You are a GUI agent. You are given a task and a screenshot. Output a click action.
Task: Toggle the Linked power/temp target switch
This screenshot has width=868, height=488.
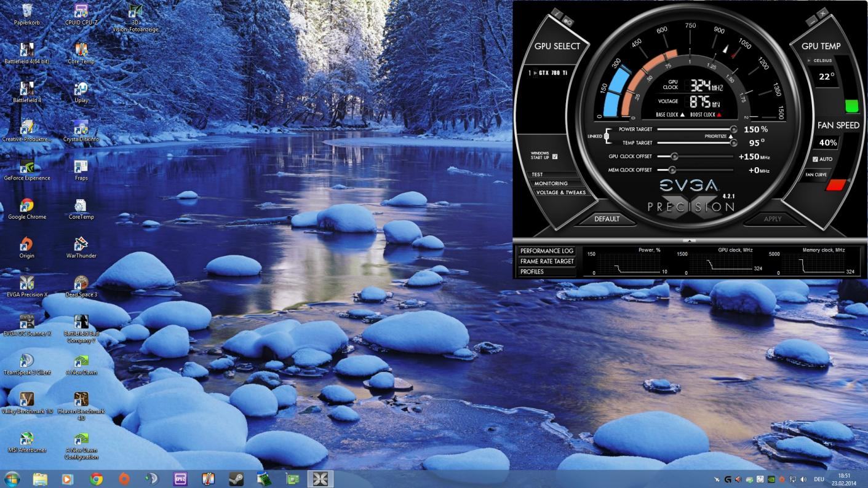[x=607, y=136]
